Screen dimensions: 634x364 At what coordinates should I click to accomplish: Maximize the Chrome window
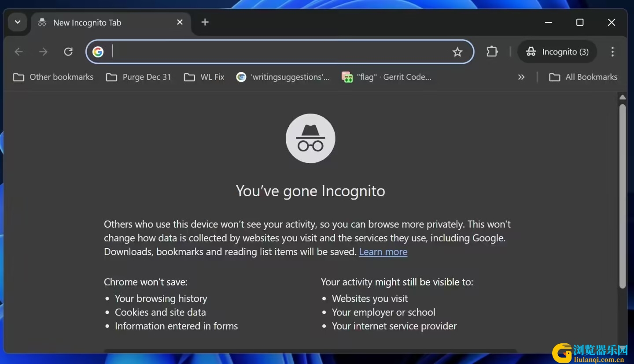click(580, 22)
